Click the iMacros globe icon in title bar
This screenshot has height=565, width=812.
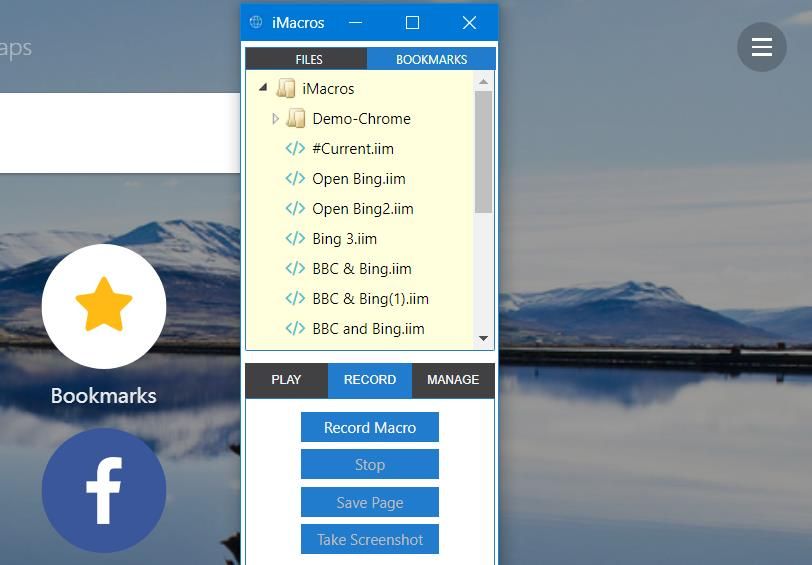point(256,22)
